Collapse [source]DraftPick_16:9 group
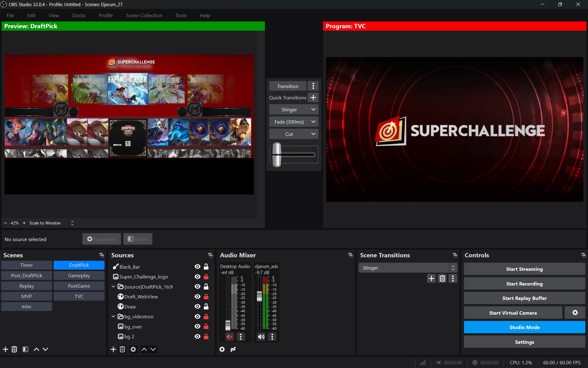588x368 pixels. (113, 286)
